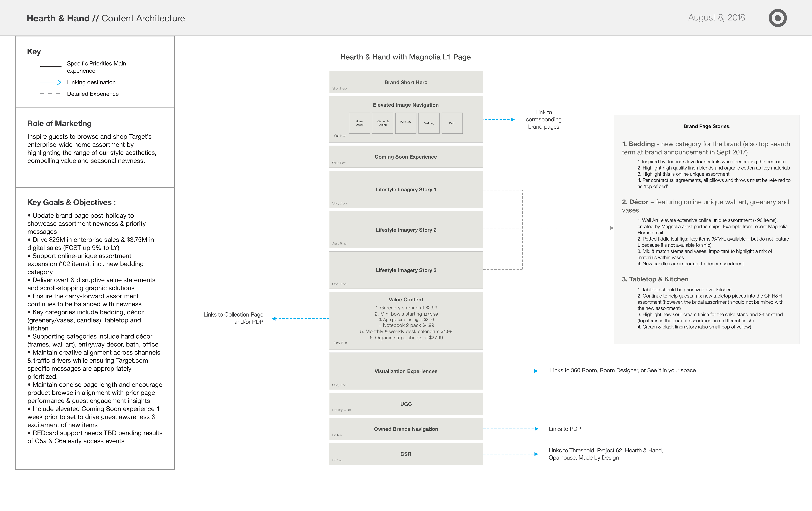This screenshot has width=812, height=511.
Task: Click the Lifestyle Imagery Story 2 block
Action: pos(406,230)
